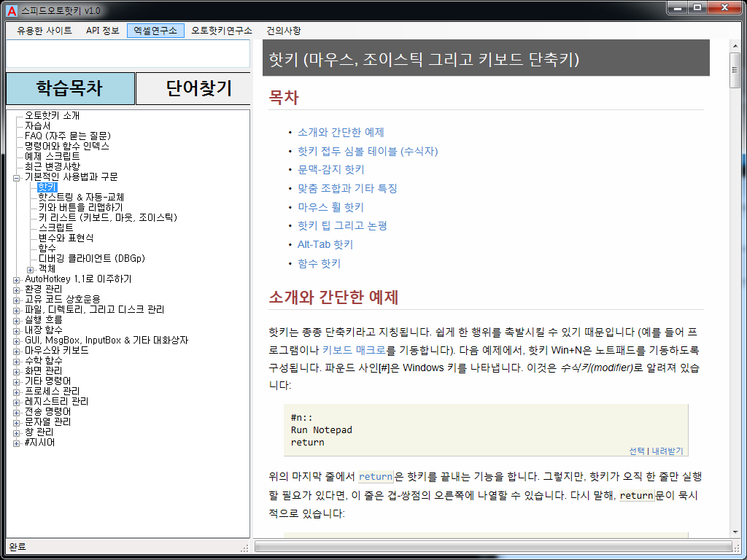Click the #n:: code line

pyautogui.click(x=301, y=418)
